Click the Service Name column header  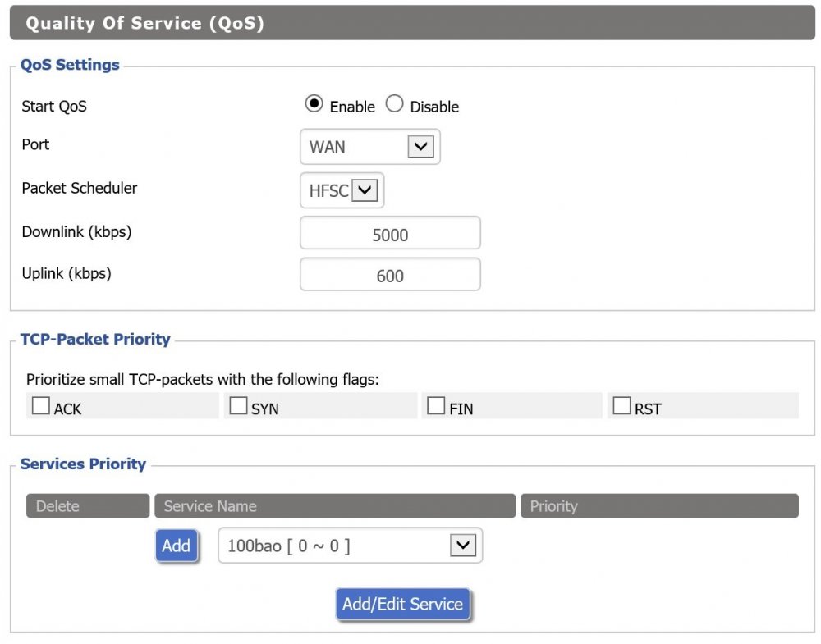[x=334, y=506]
